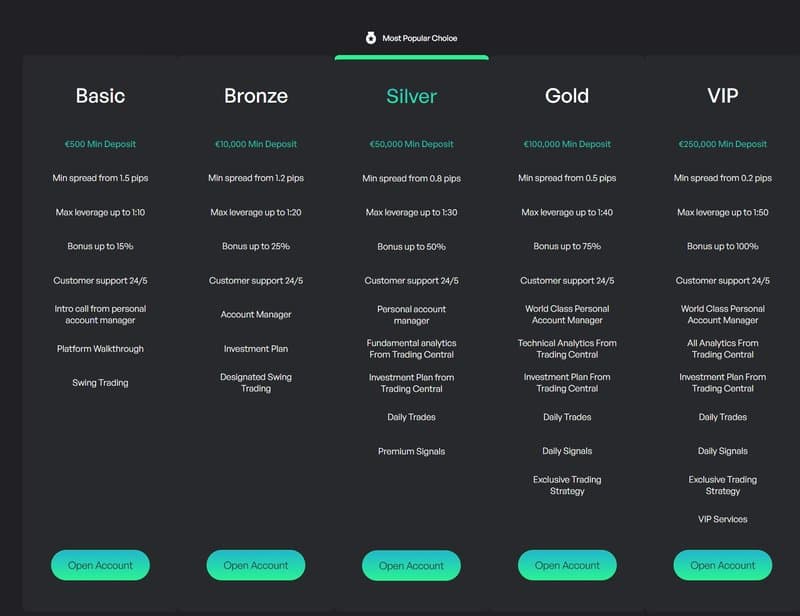Select the Bronze plan heading
This screenshot has width=800, height=616.
coord(256,96)
